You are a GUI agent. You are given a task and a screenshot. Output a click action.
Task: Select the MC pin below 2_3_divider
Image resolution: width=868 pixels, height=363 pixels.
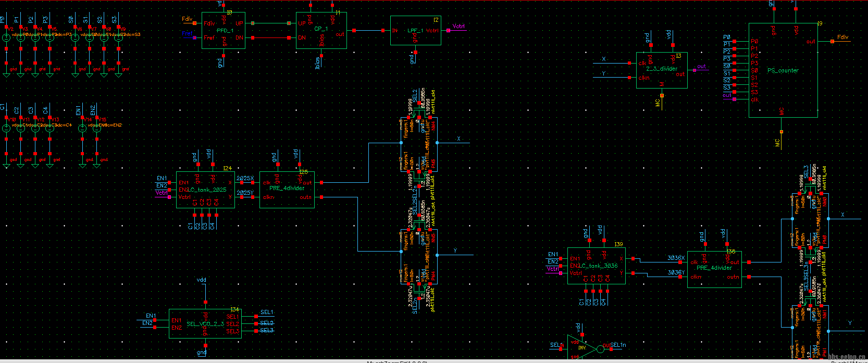tap(662, 95)
